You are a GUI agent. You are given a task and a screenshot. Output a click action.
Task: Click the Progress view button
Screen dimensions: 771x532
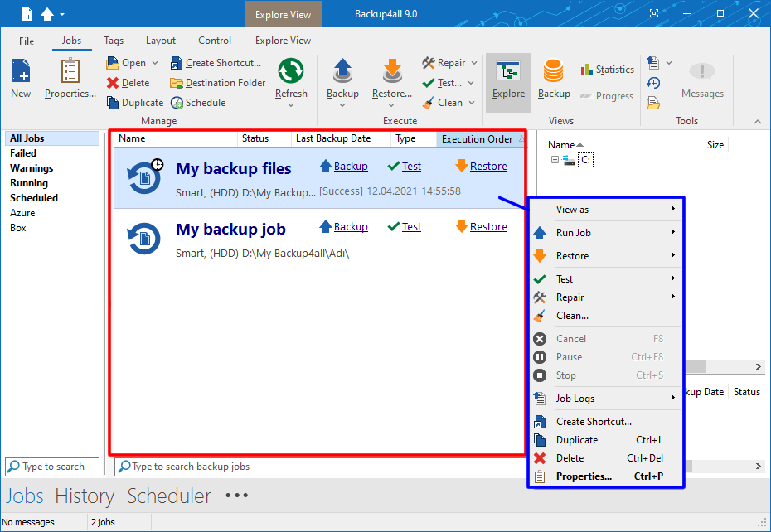607,96
